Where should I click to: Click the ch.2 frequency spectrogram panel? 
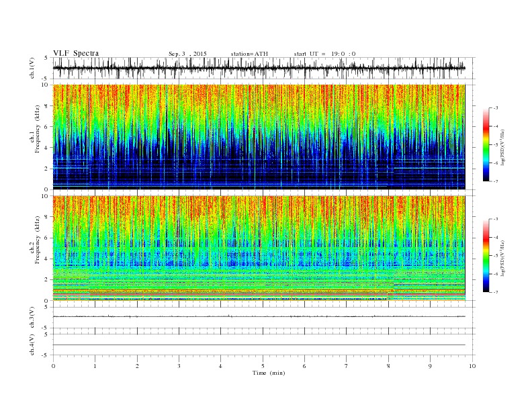259,248
